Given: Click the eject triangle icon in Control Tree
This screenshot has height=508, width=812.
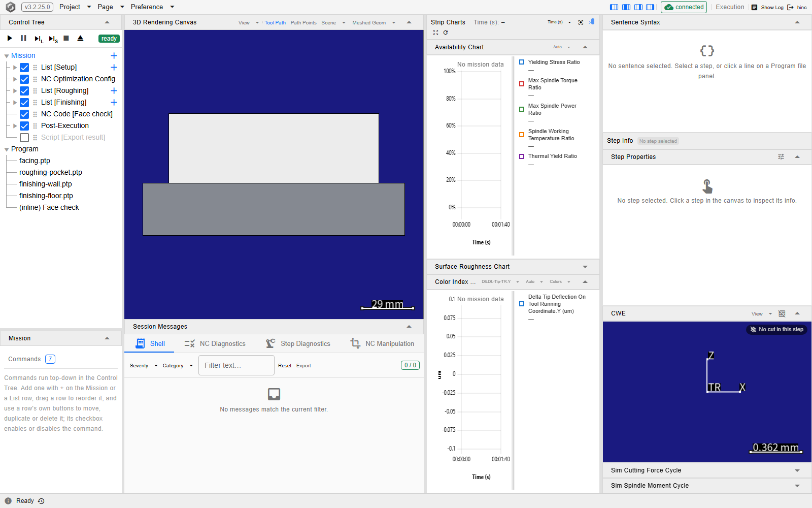Looking at the screenshot, I should coord(80,39).
